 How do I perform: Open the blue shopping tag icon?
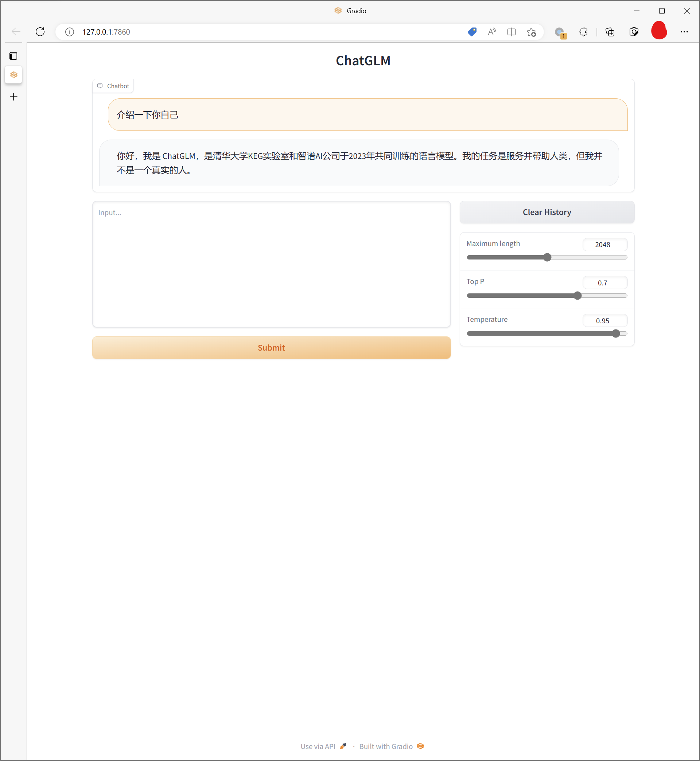(x=472, y=32)
